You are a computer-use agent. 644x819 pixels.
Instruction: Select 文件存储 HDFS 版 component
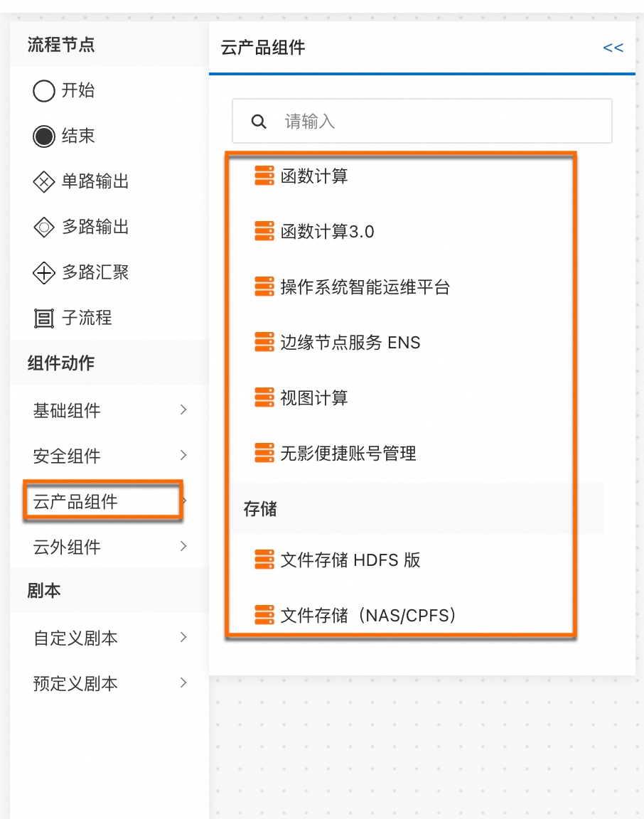(350, 560)
